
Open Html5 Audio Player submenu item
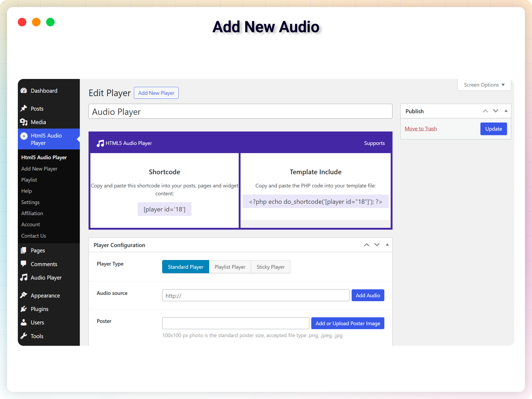44,157
